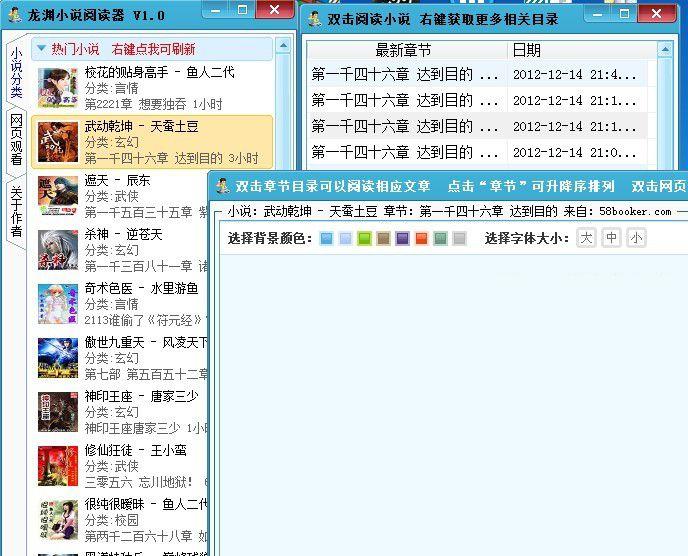Select the light blue background swatch
Image resolution: width=688 pixels, height=556 pixels.
pos(326,238)
